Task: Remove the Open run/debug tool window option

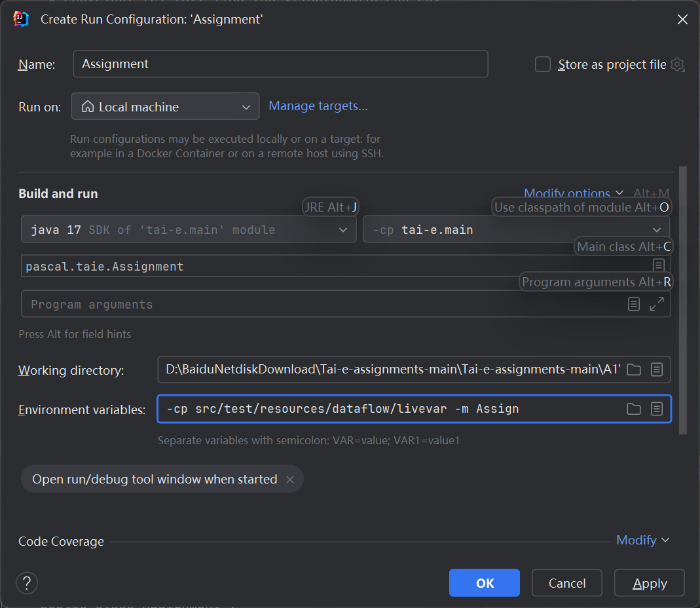Action: pyautogui.click(x=290, y=480)
